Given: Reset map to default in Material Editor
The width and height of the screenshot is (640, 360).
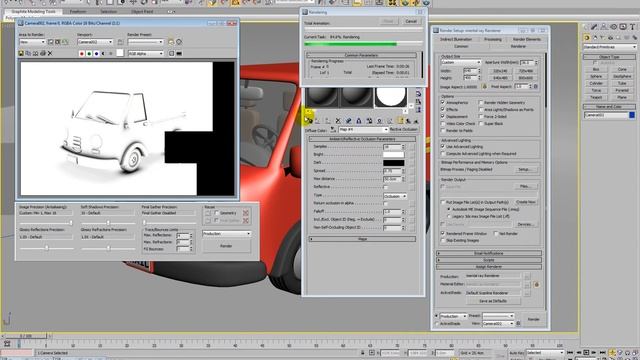Looking at the screenshot, I should 338,121.
